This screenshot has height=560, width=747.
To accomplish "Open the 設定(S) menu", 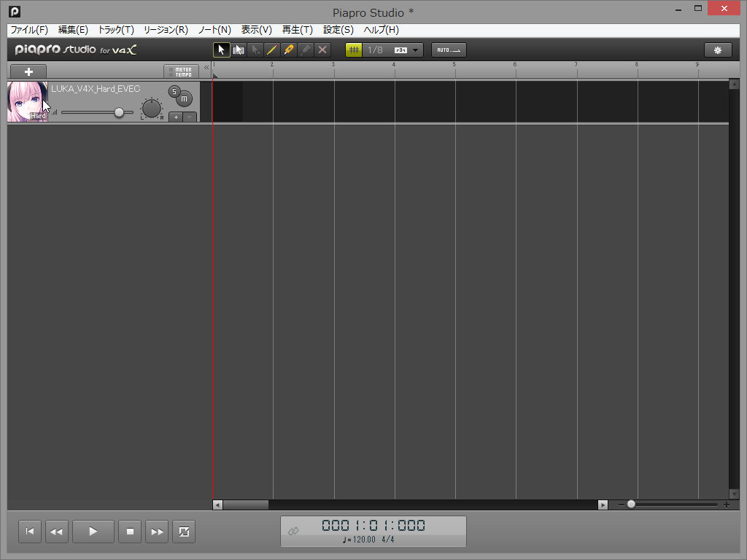I will pyautogui.click(x=338, y=30).
